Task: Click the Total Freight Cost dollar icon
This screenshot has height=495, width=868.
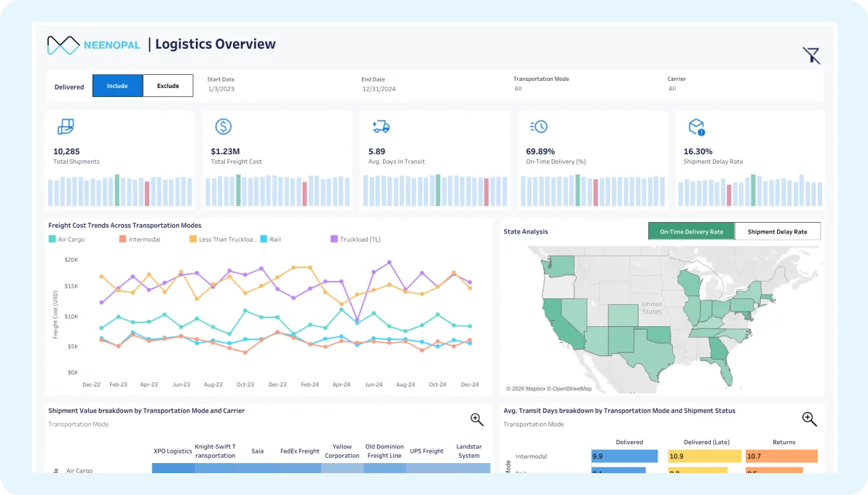Action: [223, 127]
